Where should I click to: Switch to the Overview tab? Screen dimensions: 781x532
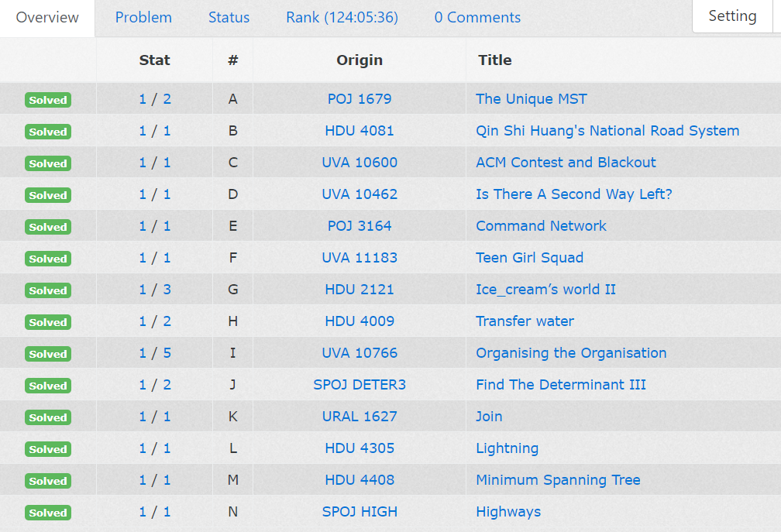(47, 17)
